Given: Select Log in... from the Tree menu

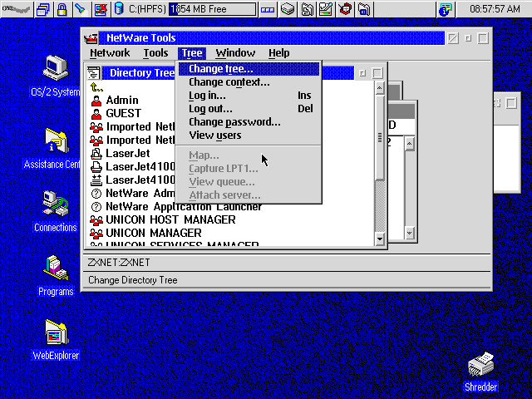Looking at the screenshot, I should click(x=249, y=96).
